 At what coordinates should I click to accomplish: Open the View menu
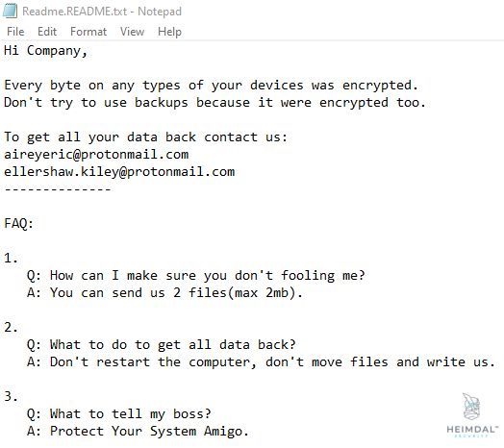click(x=132, y=32)
